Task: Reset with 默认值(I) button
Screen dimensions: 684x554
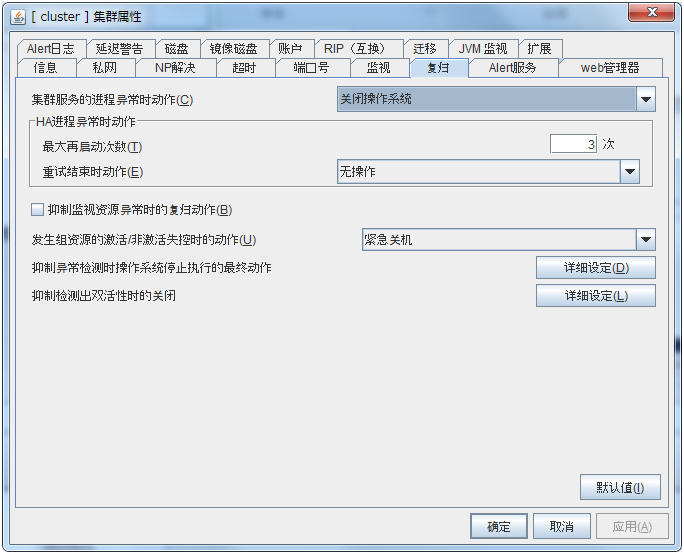Action: 620,487
